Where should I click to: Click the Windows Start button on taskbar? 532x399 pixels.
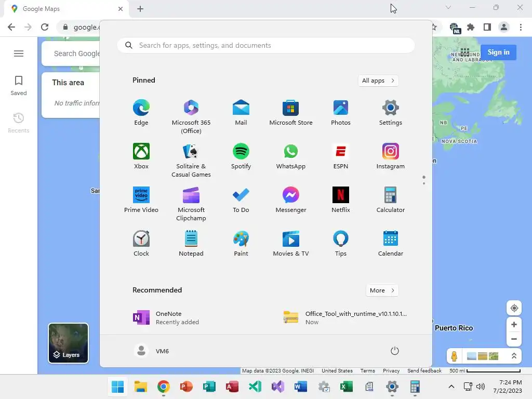(118, 387)
